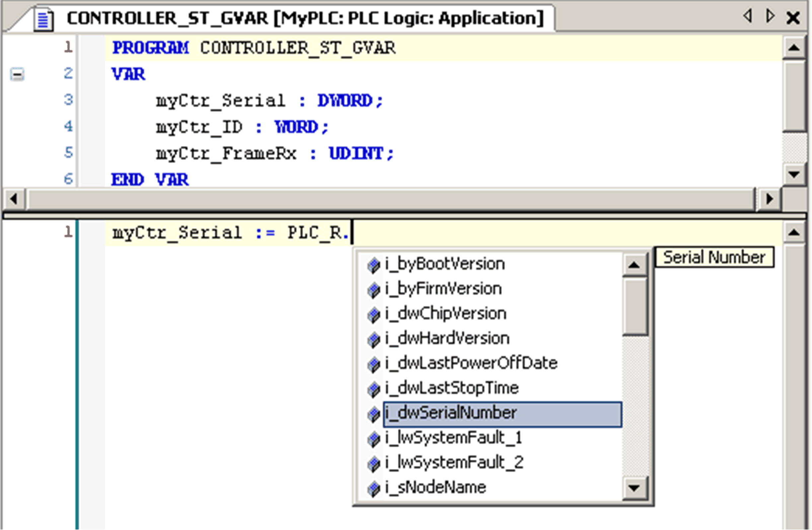Click the i_dwHardVersion variable icon
Viewport: 812px width, 530px height.
pyautogui.click(x=374, y=338)
